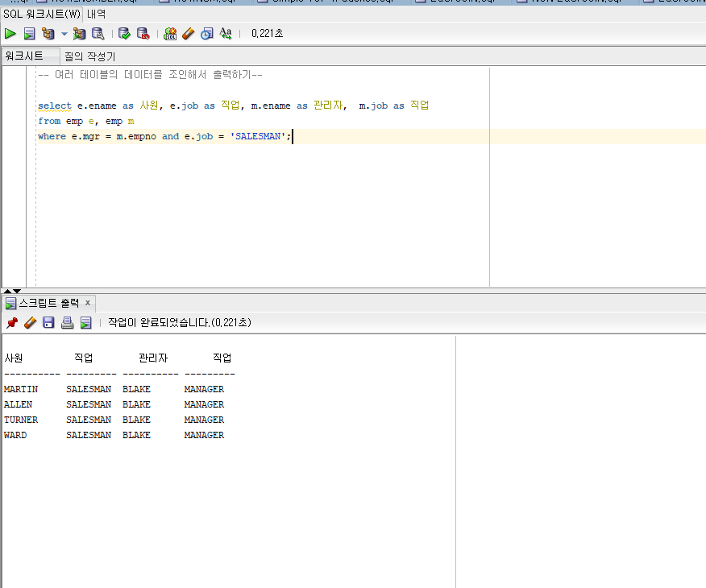Click the 관리자 column header in output

pos(152,358)
